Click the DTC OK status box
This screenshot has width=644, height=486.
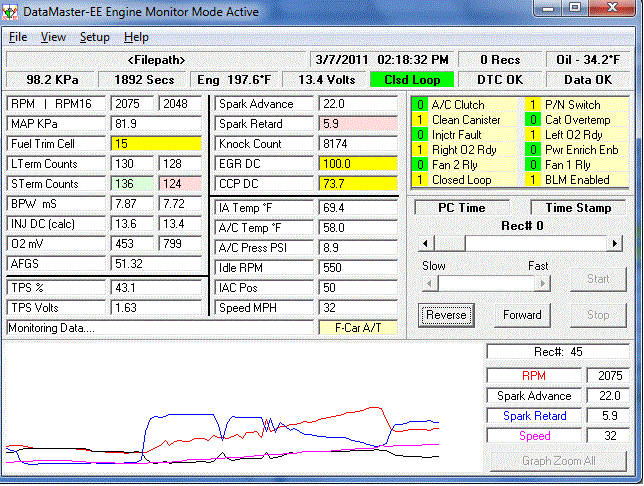[500, 80]
